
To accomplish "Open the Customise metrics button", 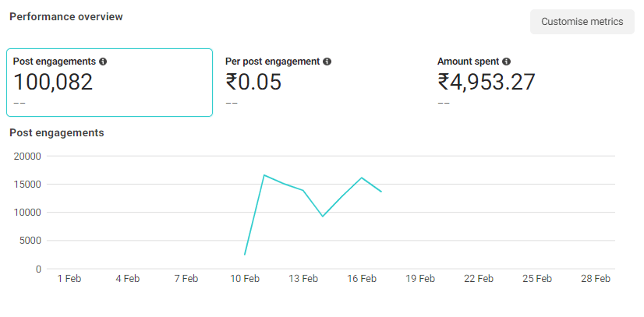I will [582, 22].
